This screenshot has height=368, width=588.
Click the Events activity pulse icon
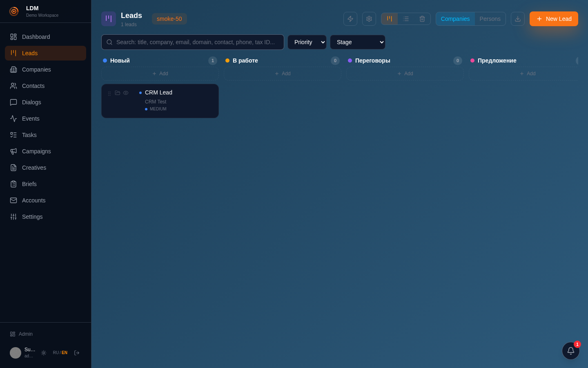pos(13,119)
